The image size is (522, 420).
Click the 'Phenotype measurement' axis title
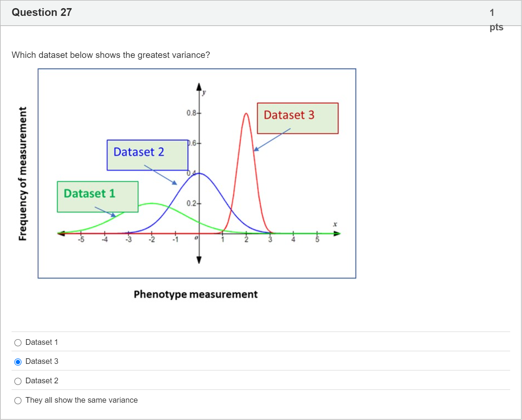point(196,294)
